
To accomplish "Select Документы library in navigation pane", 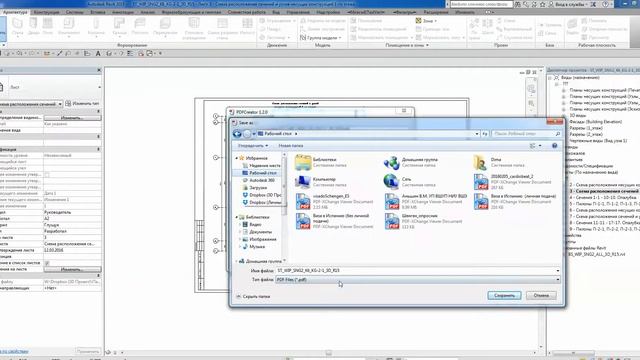I will (257, 232).
